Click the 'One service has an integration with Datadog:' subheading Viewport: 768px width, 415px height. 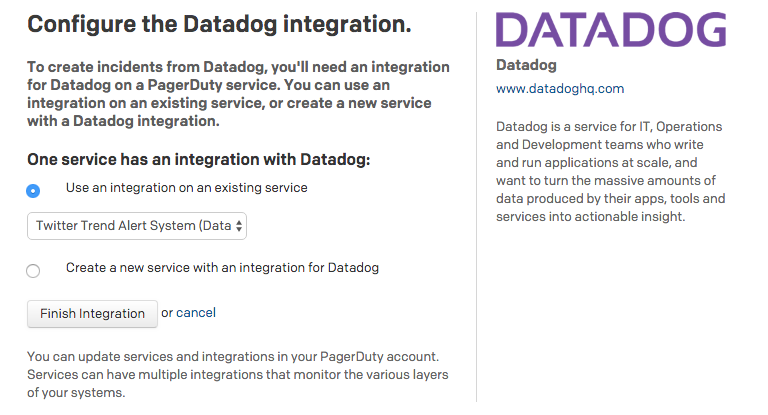(x=198, y=159)
